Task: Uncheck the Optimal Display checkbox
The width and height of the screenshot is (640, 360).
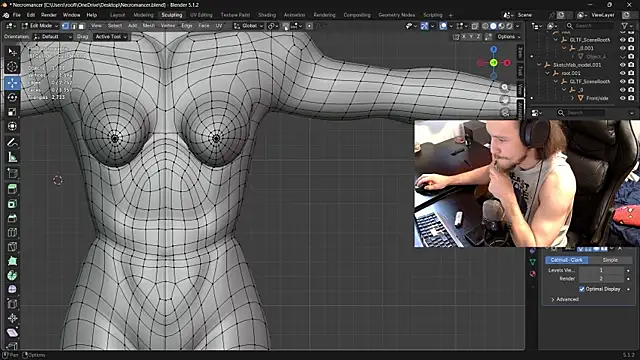Action: click(x=582, y=289)
